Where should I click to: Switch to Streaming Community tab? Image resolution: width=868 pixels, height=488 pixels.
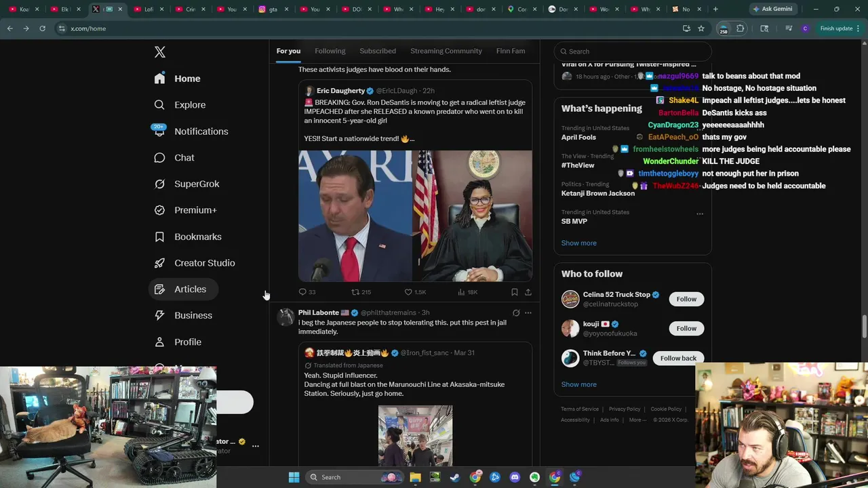pos(446,51)
